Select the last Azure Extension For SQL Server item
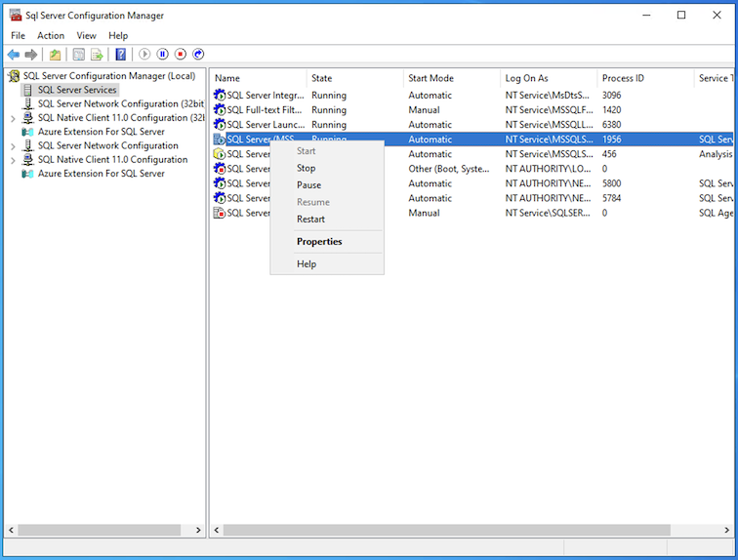738x560 pixels. (x=102, y=174)
